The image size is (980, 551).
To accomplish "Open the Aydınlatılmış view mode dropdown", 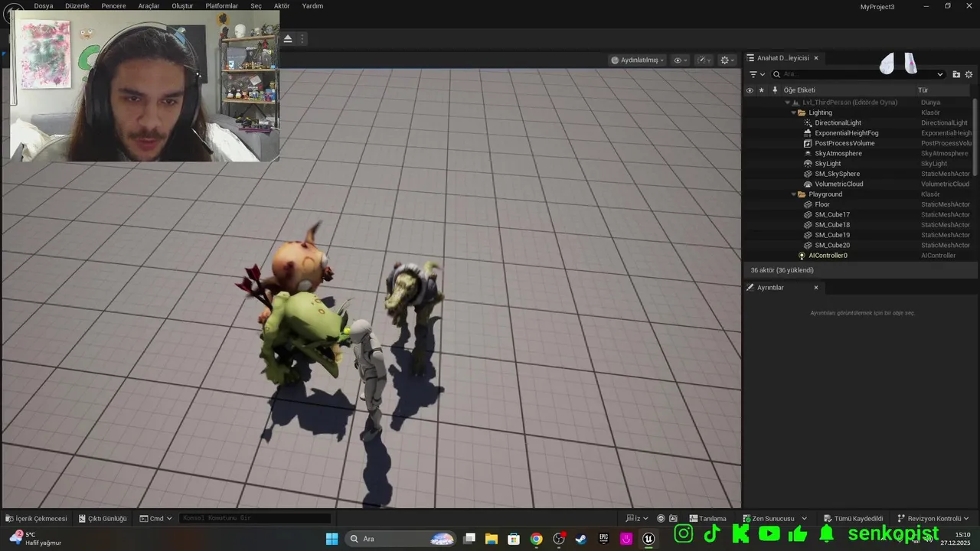I will point(638,60).
